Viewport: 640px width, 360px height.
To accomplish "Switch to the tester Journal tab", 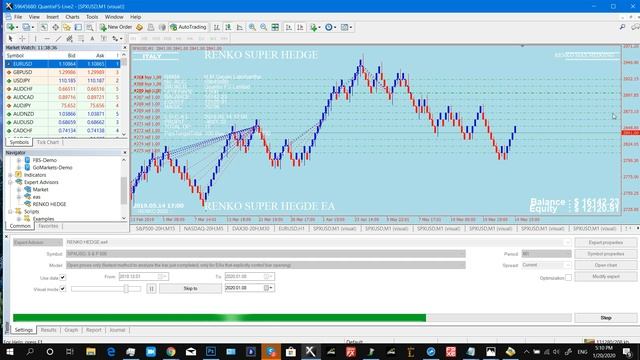I will 117,330.
